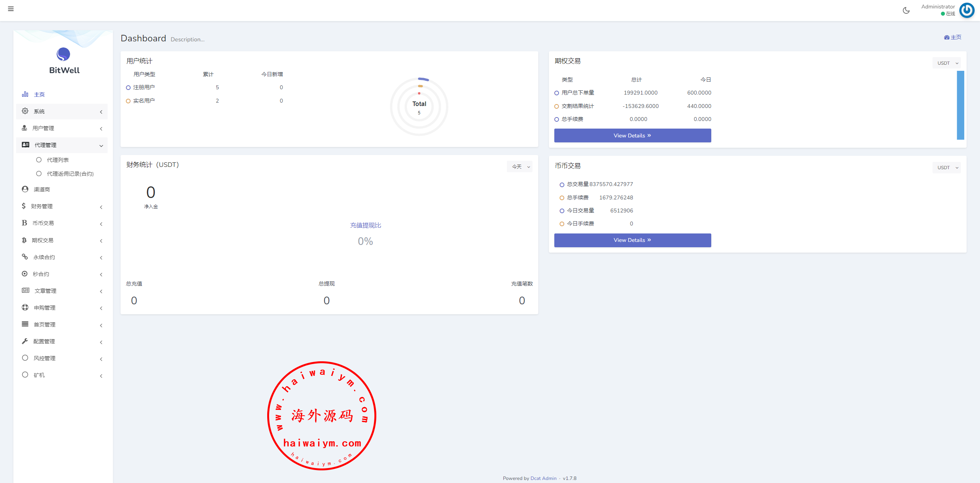980x483 pixels.
Task: Open USDT dropdown in 币币交易 card
Action: (946, 168)
